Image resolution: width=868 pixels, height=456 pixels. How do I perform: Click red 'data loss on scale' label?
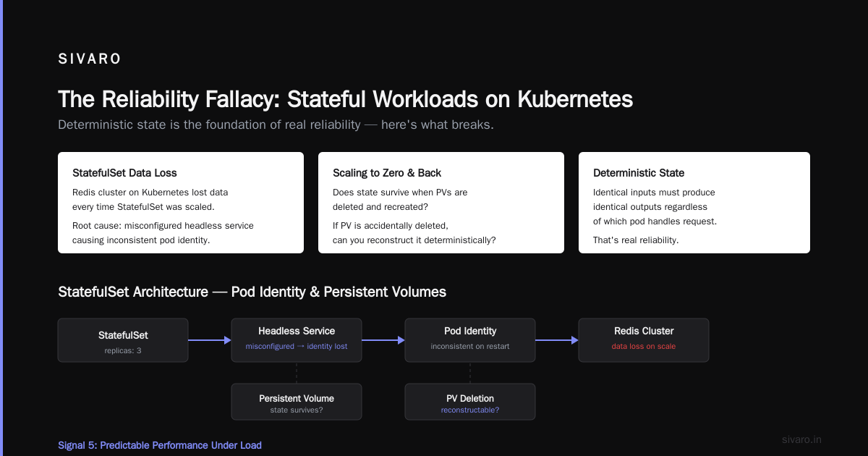tap(644, 346)
